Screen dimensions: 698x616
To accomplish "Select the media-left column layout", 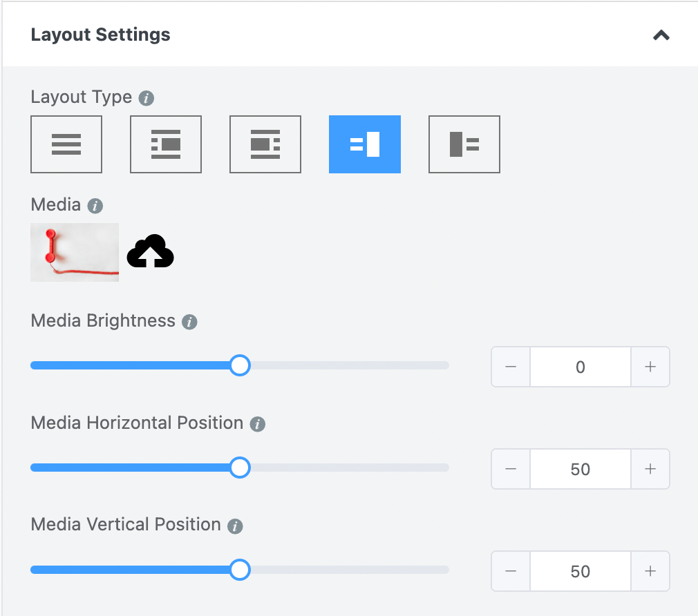I will [464, 144].
